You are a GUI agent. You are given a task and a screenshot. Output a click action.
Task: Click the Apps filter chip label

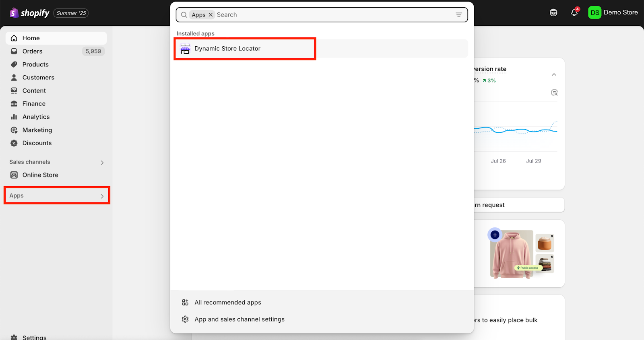[198, 15]
